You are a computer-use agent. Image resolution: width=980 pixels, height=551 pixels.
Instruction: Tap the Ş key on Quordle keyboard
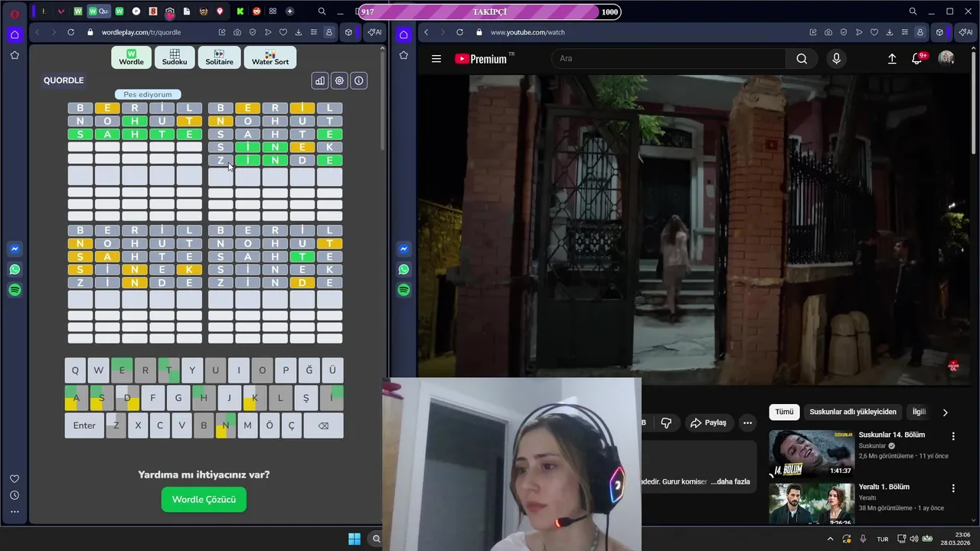[306, 398]
